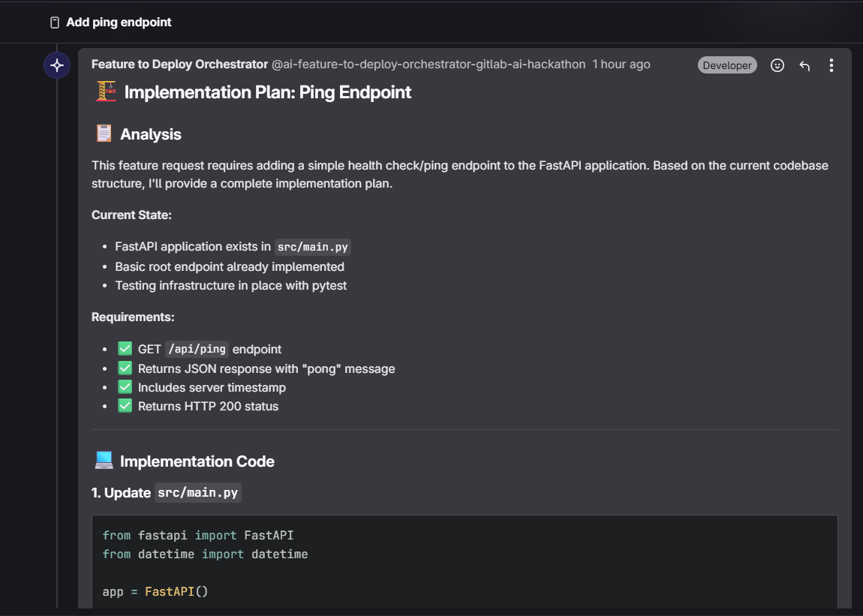This screenshot has width=863, height=616.
Task: Open the Orchestrator bot avatar icon
Action: tap(57, 65)
